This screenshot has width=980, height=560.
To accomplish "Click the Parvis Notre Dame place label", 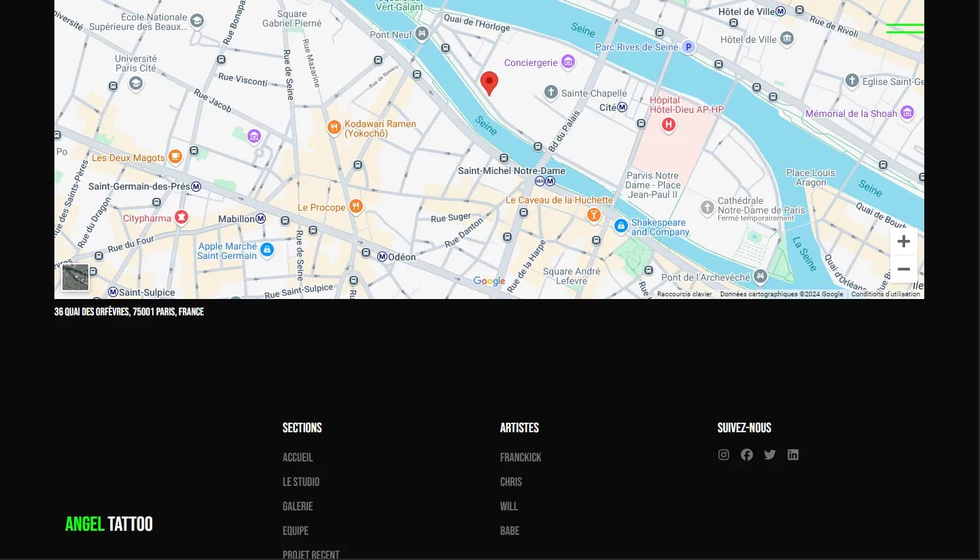I will (652, 185).
